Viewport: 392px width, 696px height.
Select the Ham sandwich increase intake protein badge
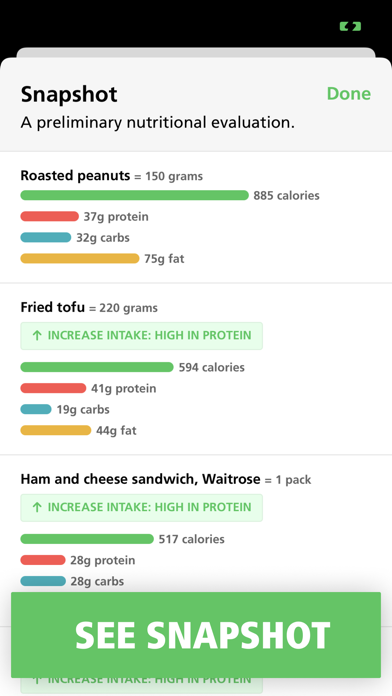[142, 507]
